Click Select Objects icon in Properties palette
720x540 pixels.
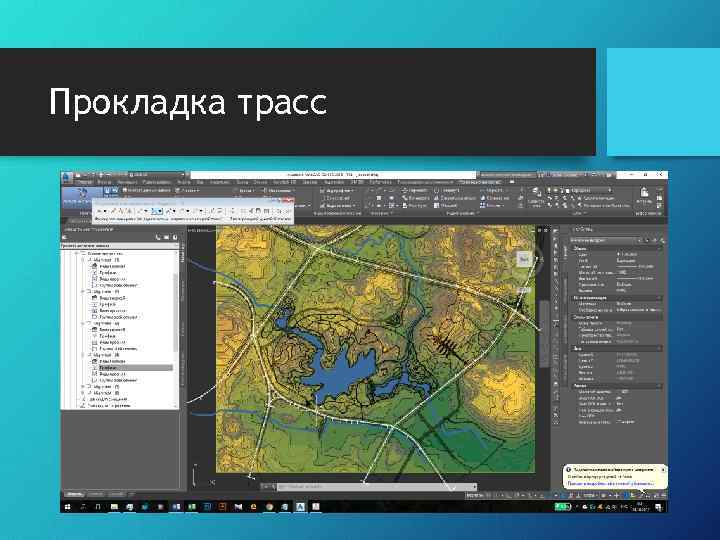click(655, 240)
